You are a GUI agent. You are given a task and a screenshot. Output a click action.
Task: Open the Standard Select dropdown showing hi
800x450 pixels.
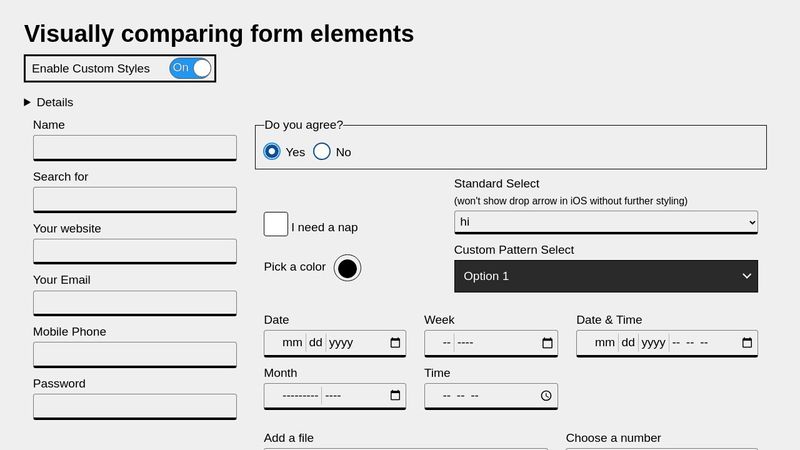point(605,221)
